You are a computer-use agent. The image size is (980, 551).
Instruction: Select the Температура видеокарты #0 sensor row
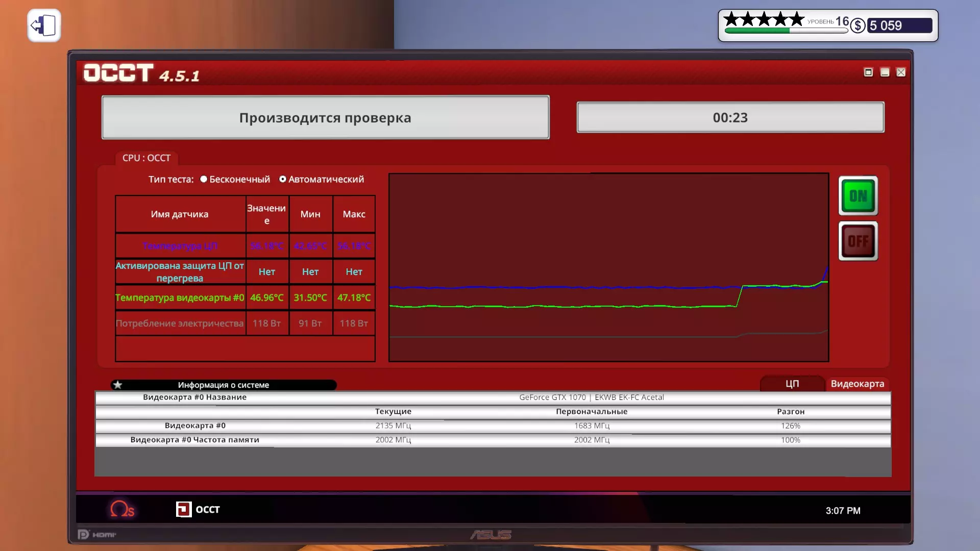180,297
